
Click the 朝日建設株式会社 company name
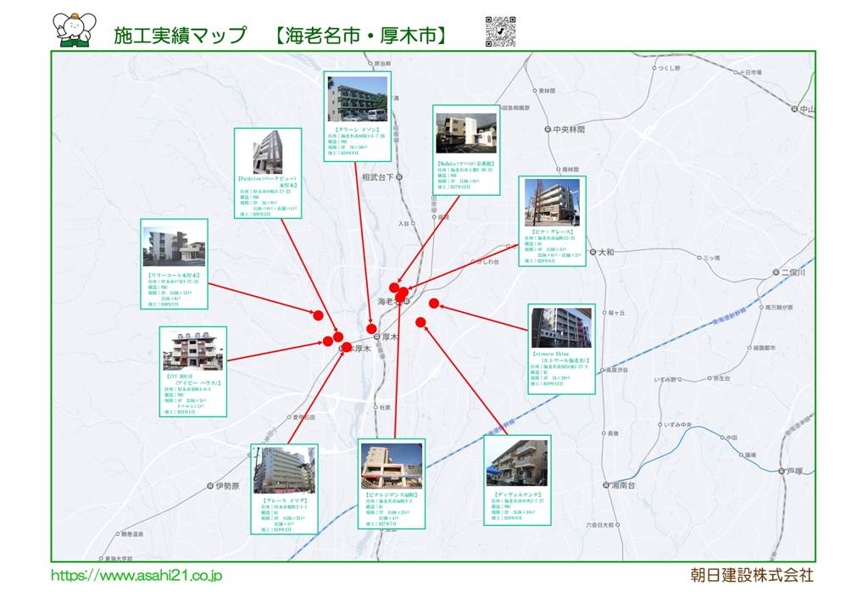752,575
